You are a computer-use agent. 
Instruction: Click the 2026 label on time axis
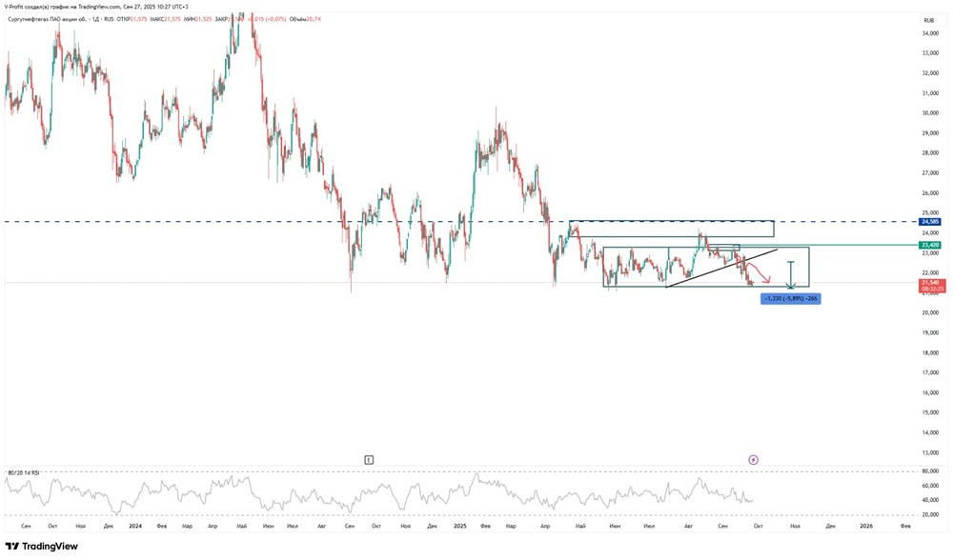coord(866,526)
